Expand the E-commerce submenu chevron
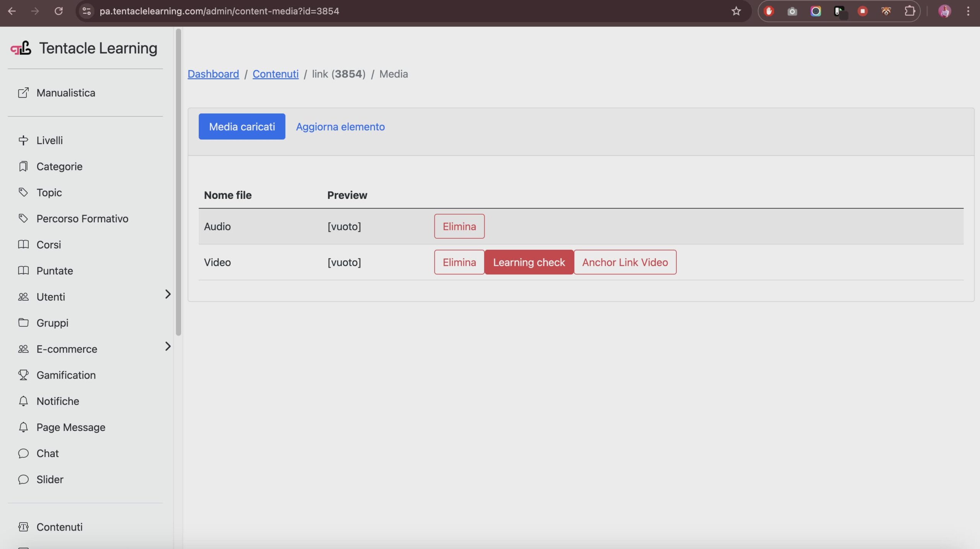This screenshot has width=980, height=549. coord(168,346)
